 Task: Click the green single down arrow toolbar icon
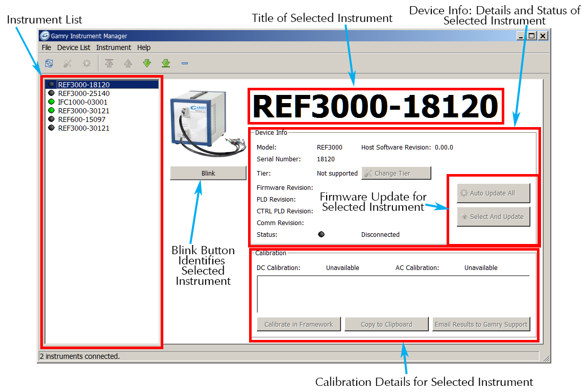[147, 63]
